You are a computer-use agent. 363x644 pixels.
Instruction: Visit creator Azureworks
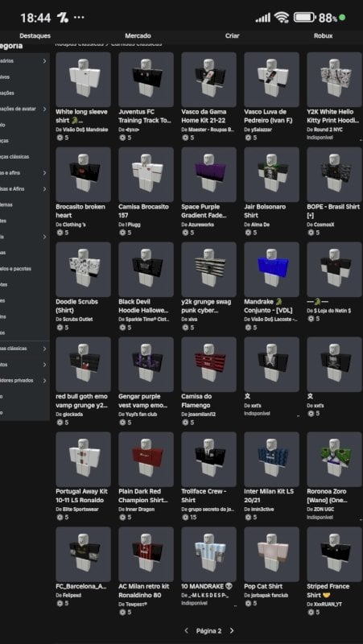coord(200,225)
